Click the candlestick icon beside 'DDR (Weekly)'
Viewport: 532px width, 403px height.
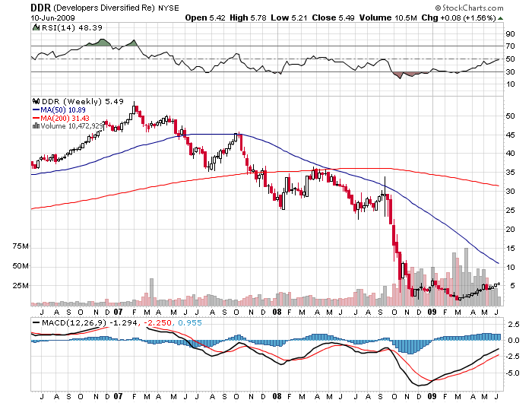click(36, 101)
